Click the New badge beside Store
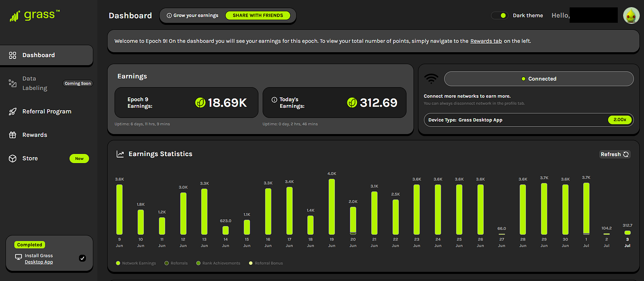Screen dimensions: 644x281 (79, 158)
